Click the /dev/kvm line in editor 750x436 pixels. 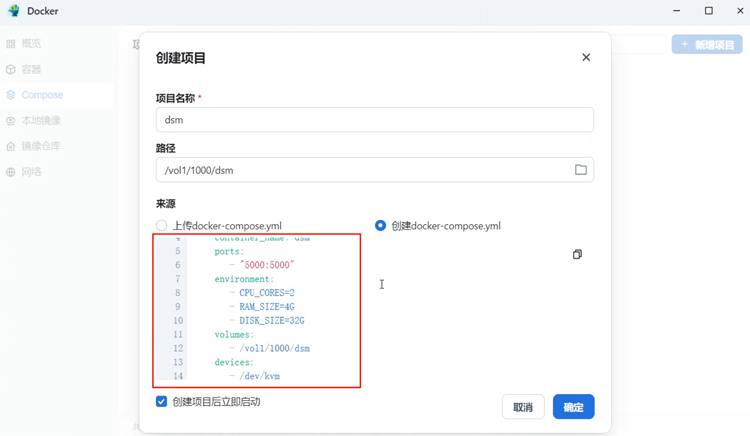(260, 376)
